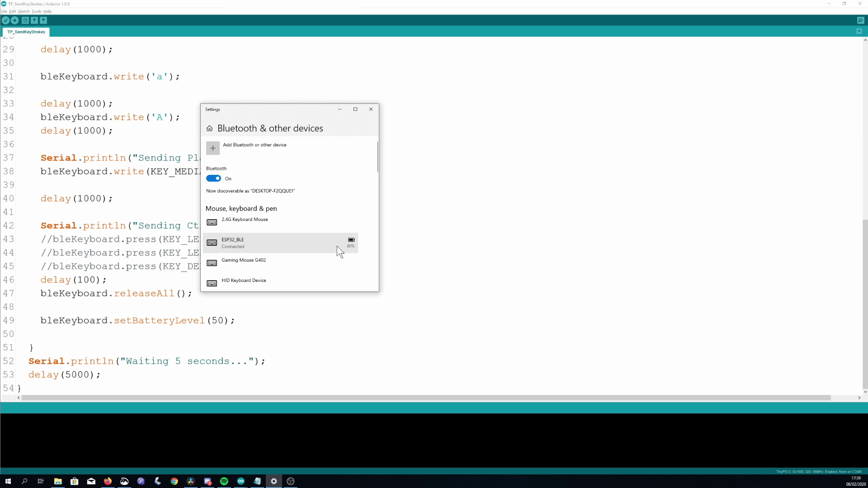
Task: Click the Verify sketch checkmark icon
Action: click(x=5, y=20)
